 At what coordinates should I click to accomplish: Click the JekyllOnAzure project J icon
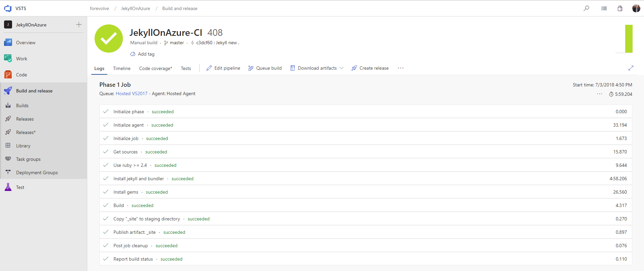click(8, 24)
